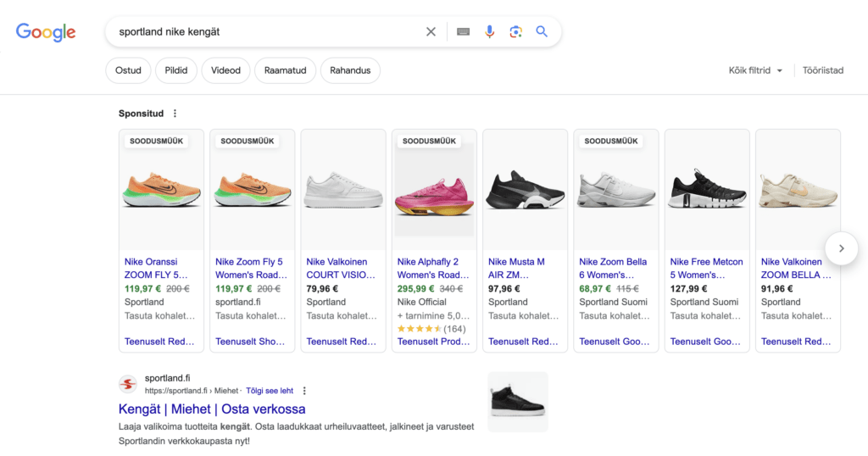The height and width of the screenshot is (456, 868).
Task: Click Teenuselt Goo link under Zoom Bella 6
Action: 615,342
